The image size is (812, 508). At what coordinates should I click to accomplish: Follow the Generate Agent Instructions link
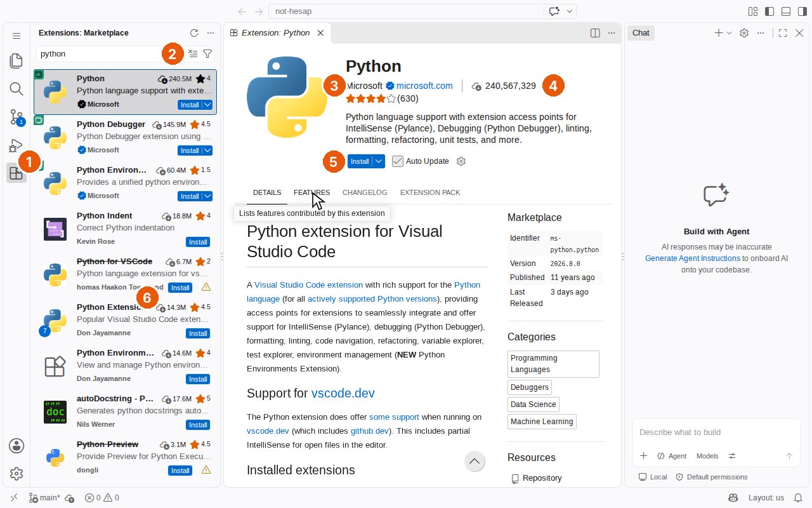tap(693, 258)
